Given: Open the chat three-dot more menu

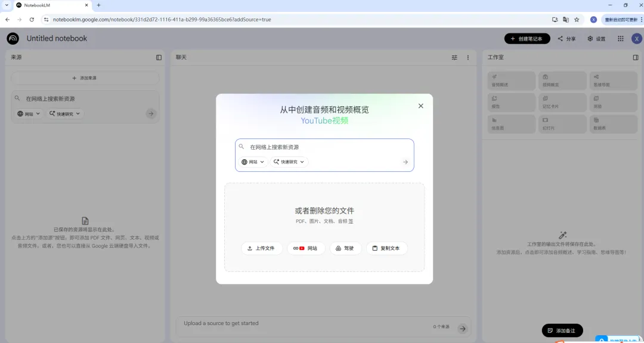Looking at the screenshot, I should [x=468, y=57].
